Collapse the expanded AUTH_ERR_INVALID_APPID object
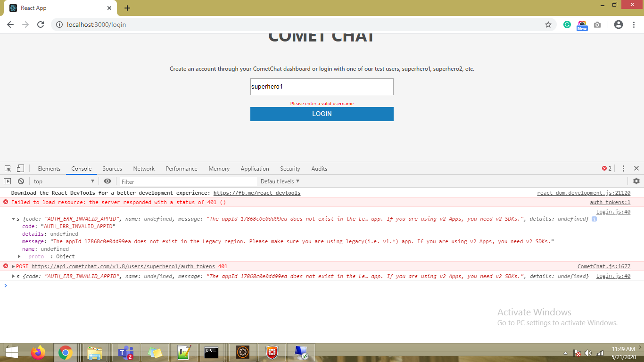The image size is (644, 362). pyautogui.click(x=14, y=219)
